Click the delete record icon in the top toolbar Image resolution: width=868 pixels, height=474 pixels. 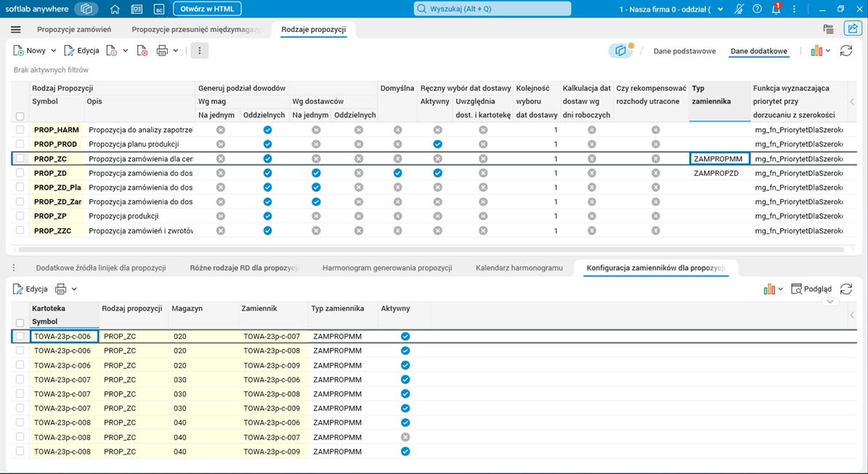point(142,51)
